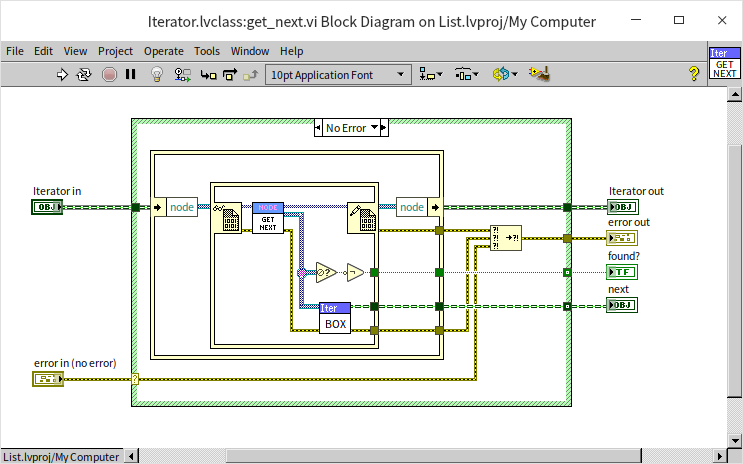Click the Merge Errors function node
743x464 pixels.
pos(506,237)
